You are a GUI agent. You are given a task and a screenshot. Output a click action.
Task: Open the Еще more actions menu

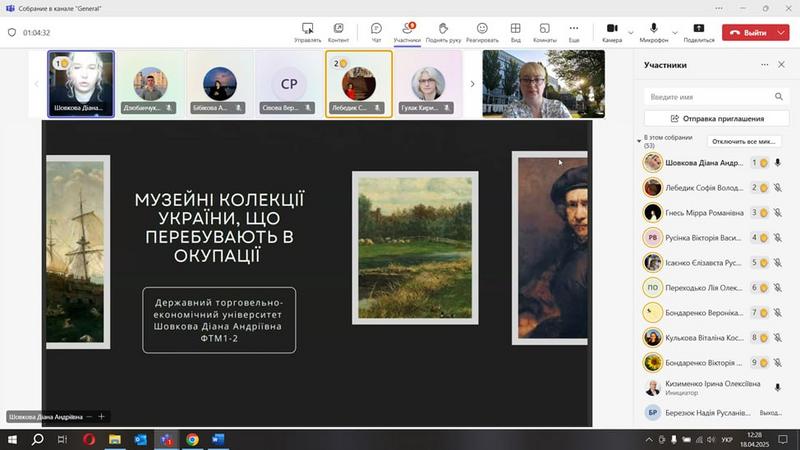pos(574,33)
